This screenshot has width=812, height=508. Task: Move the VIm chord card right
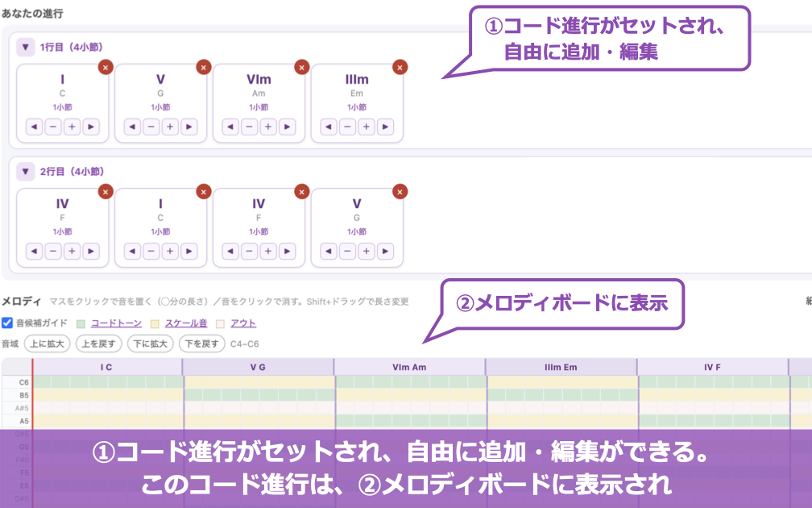coord(288,127)
